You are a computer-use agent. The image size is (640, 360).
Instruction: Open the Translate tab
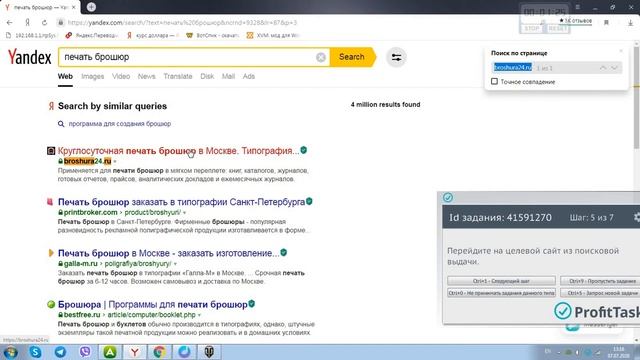click(178, 76)
